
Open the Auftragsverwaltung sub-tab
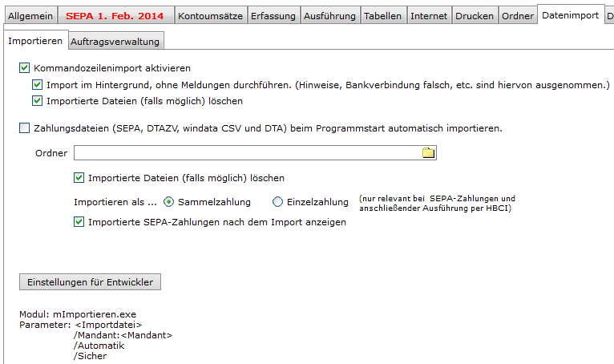(x=115, y=42)
